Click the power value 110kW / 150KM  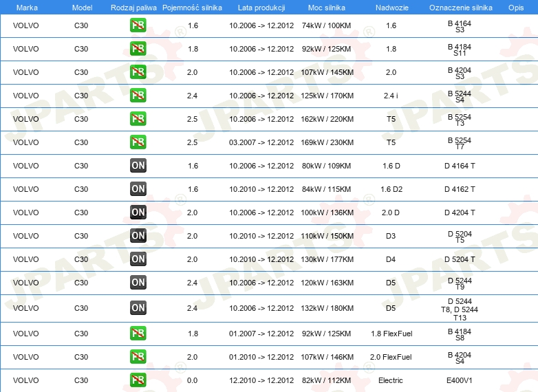(x=327, y=236)
